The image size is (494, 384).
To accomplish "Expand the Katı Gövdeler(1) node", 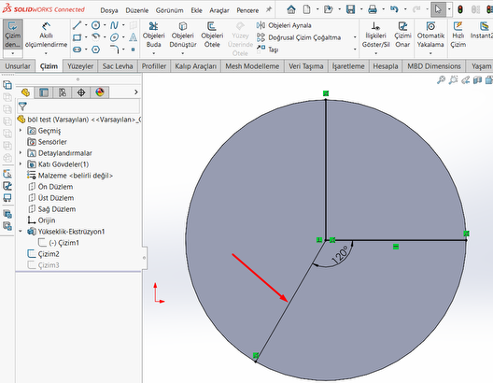I will (x=21, y=164).
